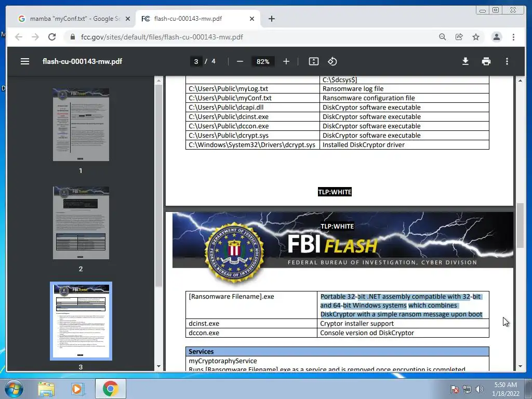Open the browser zoom magnifier icon

443,37
